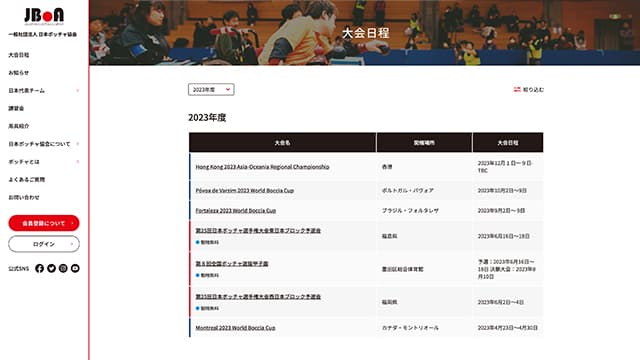The image size is (640, 360).
Task: Click the 一般社団法人 日本ボッチャ協会 text
Action: click(x=43, y=35)
